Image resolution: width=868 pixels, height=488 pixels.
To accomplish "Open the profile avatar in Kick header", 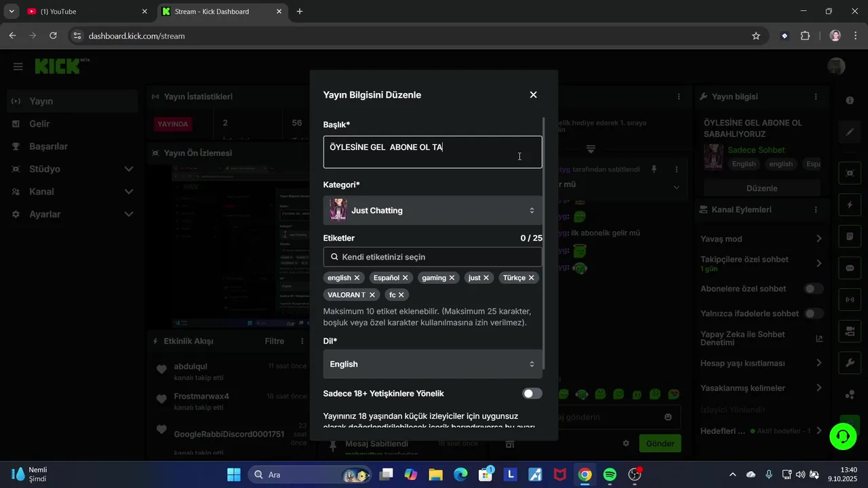I will tap(836, 66).
